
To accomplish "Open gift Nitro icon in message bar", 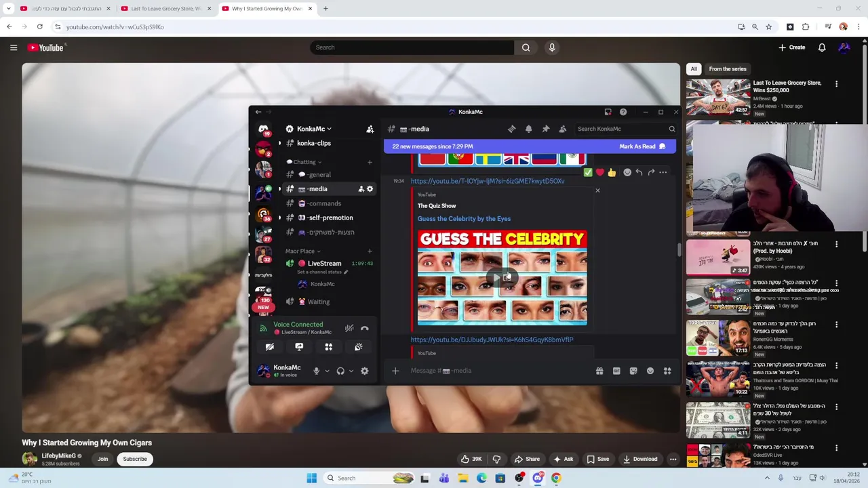I will tap(599, 371).
